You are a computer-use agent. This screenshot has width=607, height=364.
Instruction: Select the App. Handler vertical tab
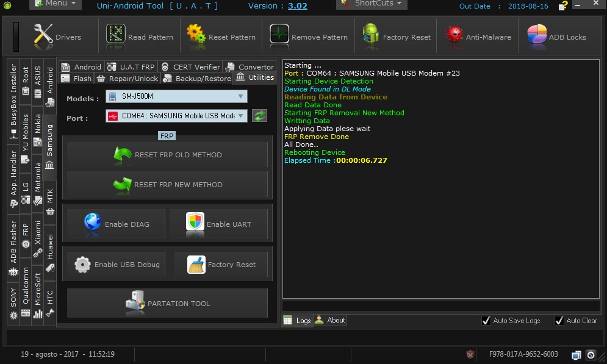(13, 179)
